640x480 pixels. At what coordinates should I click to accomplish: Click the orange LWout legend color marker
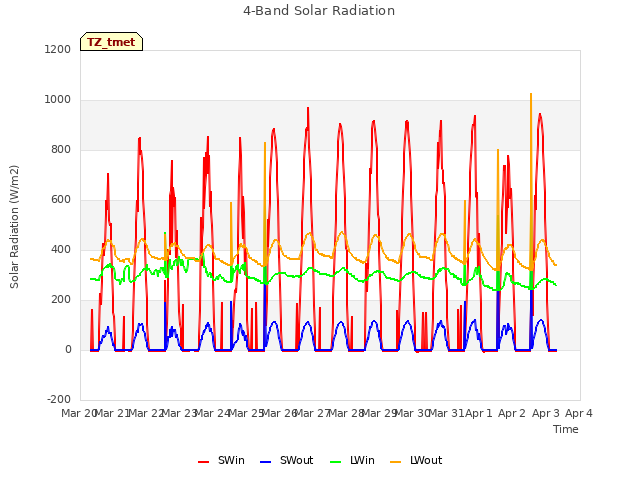click(396, 462)
